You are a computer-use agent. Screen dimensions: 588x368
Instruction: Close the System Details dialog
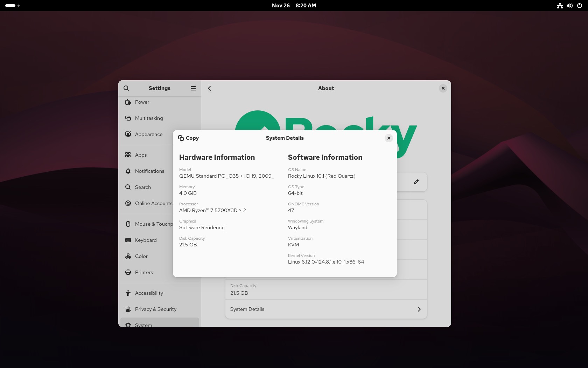389,138
